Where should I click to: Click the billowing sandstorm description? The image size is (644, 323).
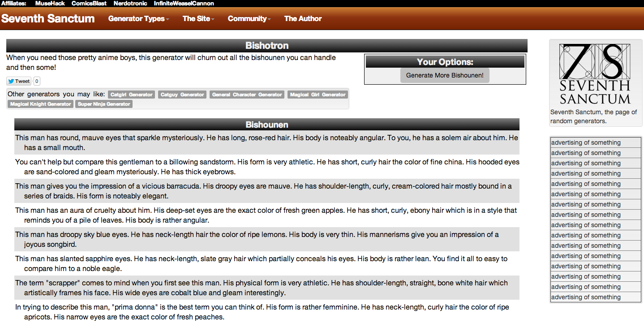click(267, 167)
